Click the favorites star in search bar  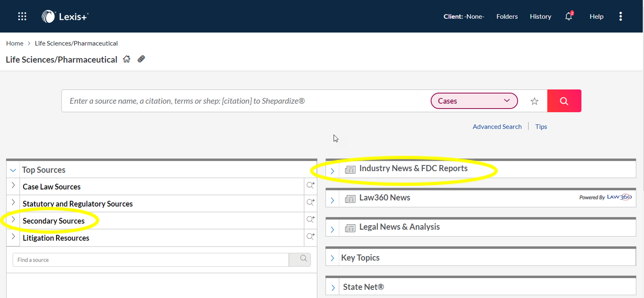[x=535, y=101]
